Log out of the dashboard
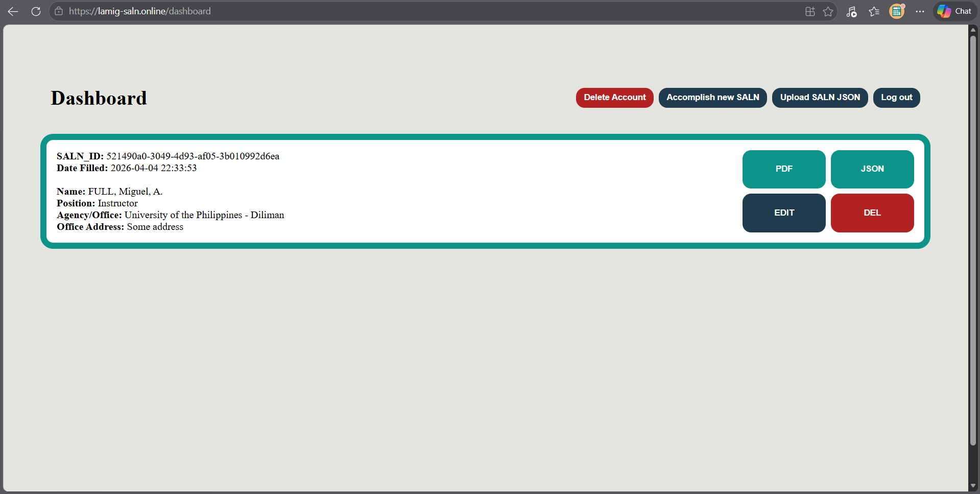 coord(896,98)
